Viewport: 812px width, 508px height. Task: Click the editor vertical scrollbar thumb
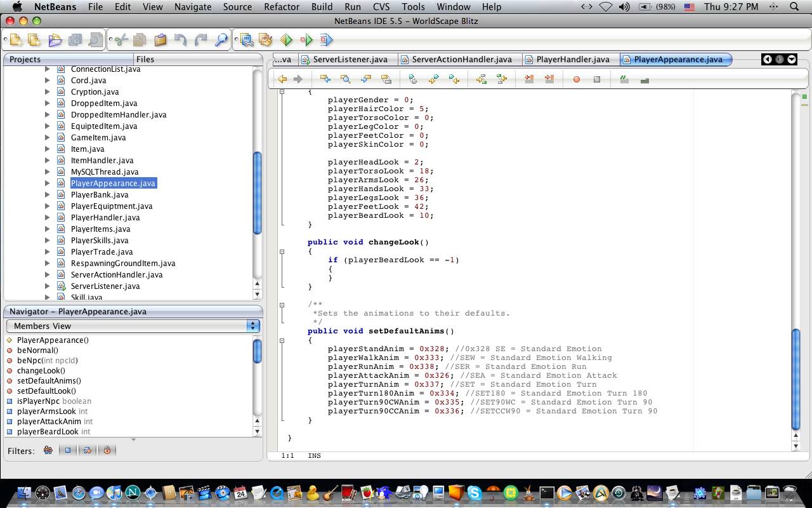point(796,379)
